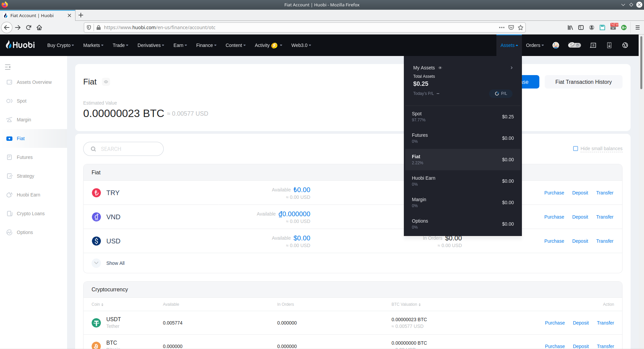
Task: Expand Trade dropdown menu
Action: click(x=120, y=45)
